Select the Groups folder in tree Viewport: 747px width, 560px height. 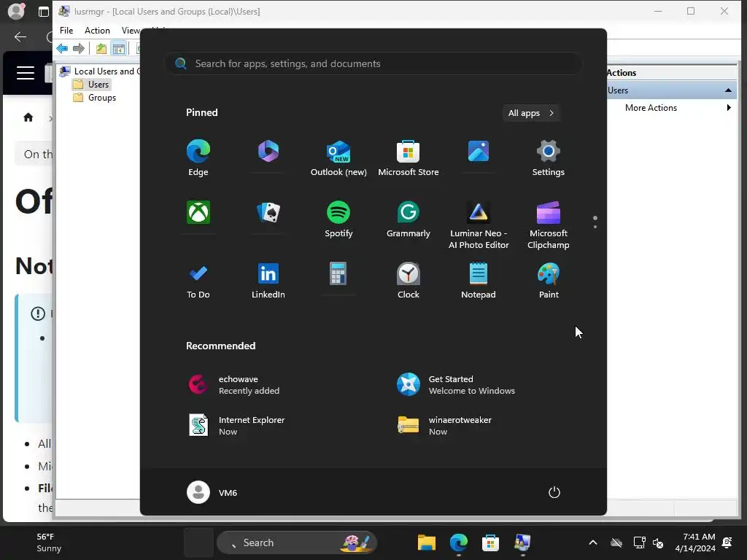101,98
